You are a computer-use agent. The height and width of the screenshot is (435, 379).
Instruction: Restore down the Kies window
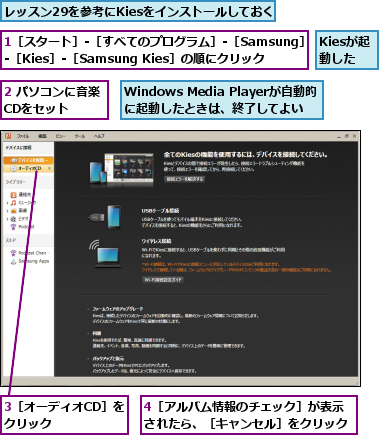347,136
